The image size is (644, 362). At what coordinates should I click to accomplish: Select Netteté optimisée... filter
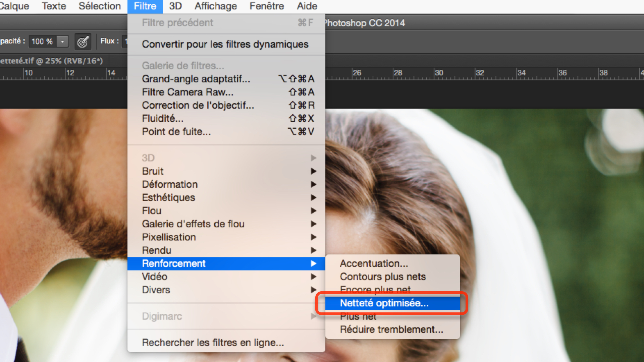tap(384, 303)
